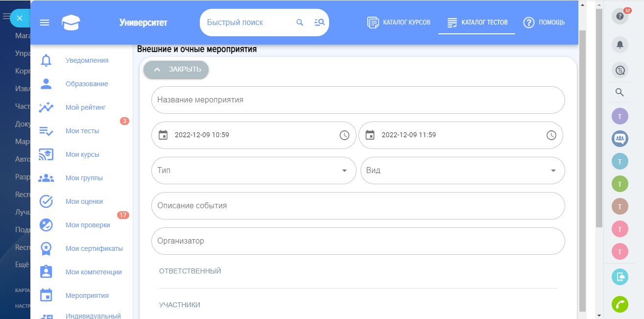Open Помощь help link
644x319 pixels.
pyautogui.click(x=544, y=23)
